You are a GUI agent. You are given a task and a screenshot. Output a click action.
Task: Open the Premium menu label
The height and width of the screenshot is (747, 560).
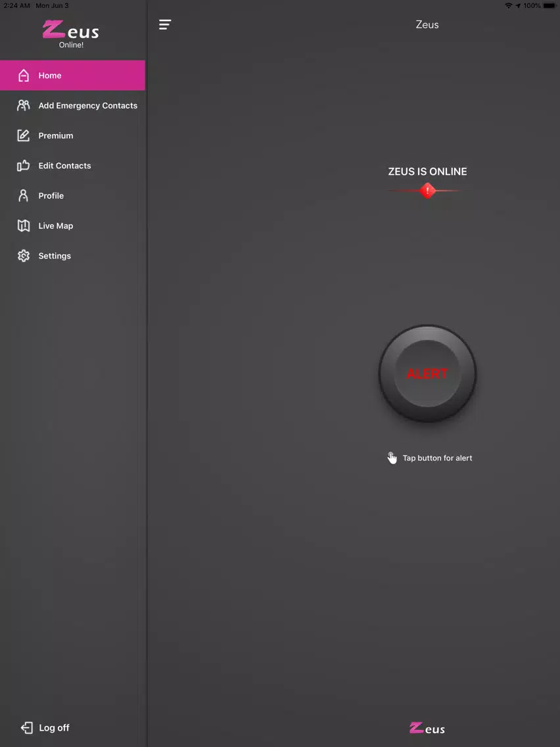coord(56,135)
